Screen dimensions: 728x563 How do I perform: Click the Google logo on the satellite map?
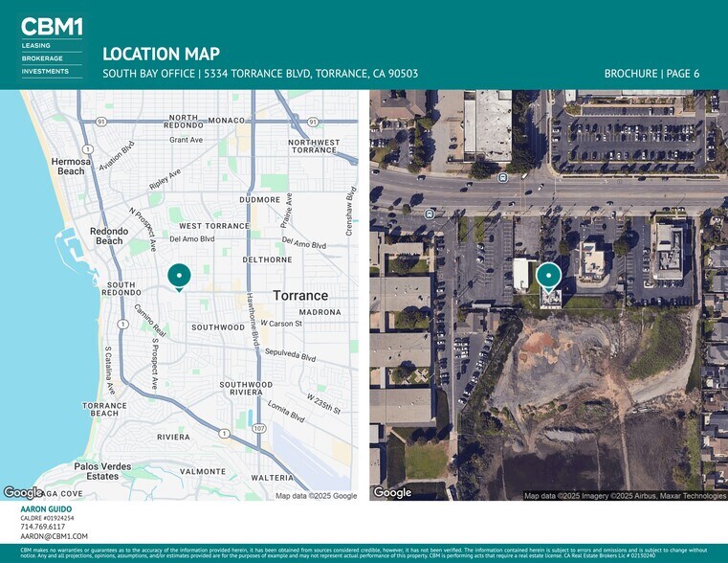pyautogui.click(x=392, y=492)
